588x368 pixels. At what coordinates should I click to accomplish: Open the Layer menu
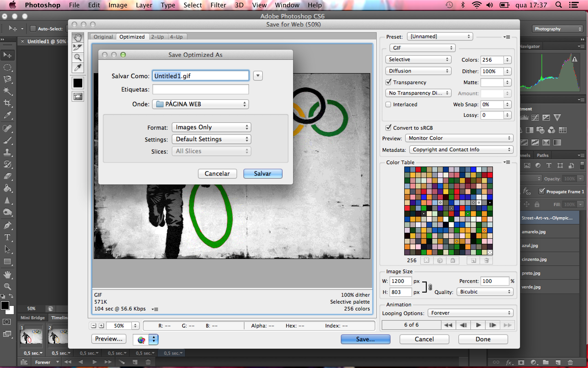144,5
